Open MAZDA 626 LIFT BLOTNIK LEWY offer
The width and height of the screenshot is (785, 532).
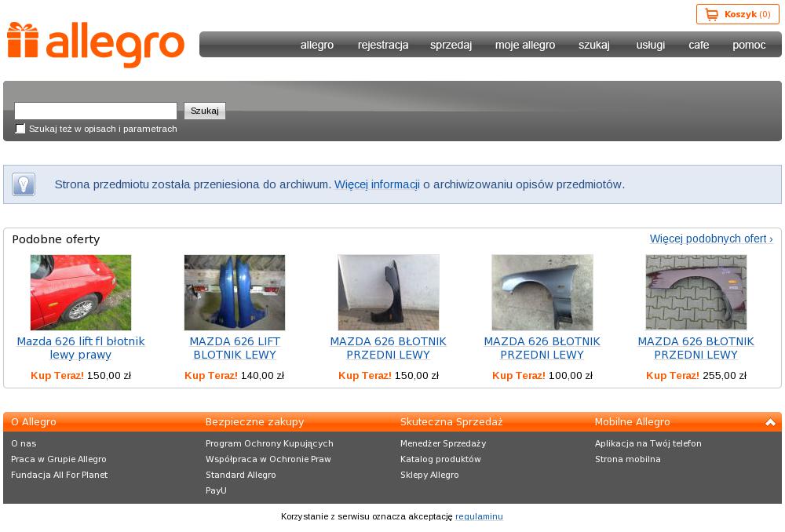pos(235,348)
